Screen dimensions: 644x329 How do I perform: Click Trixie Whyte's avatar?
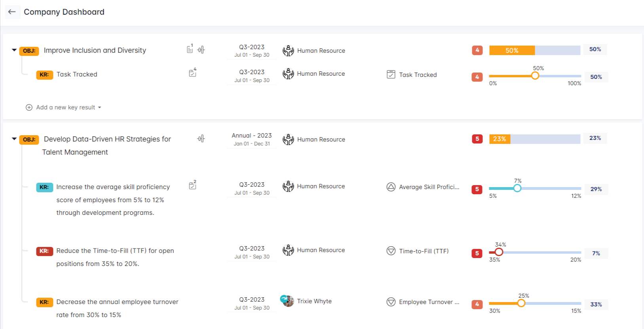coord(288,301)
